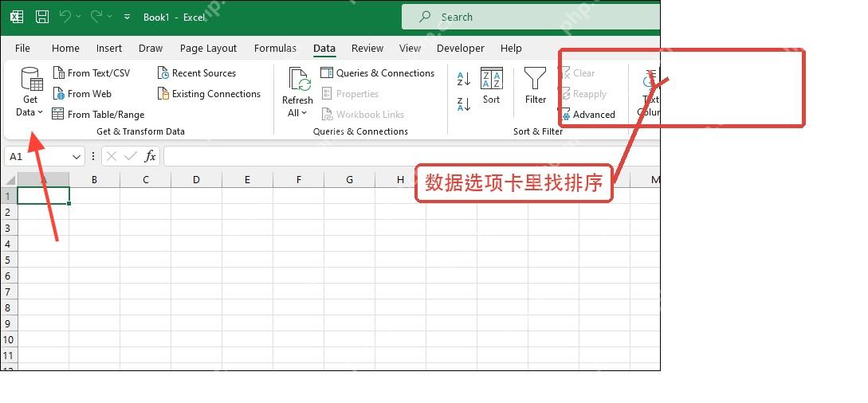The image size is (868, 403).
Task: Click the Insert Function fx button
Action: click(x=150, y=156)
